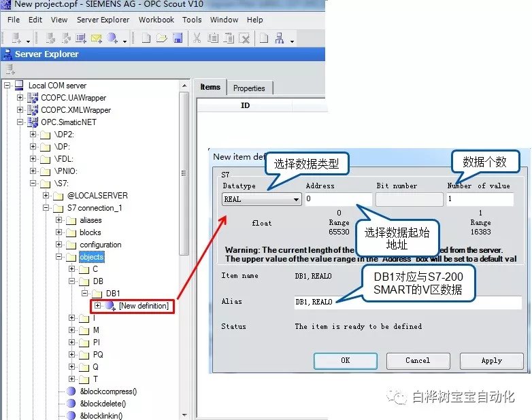Open the Server Explorer menu
The image size is (532, 420).
tap(102, 20)
